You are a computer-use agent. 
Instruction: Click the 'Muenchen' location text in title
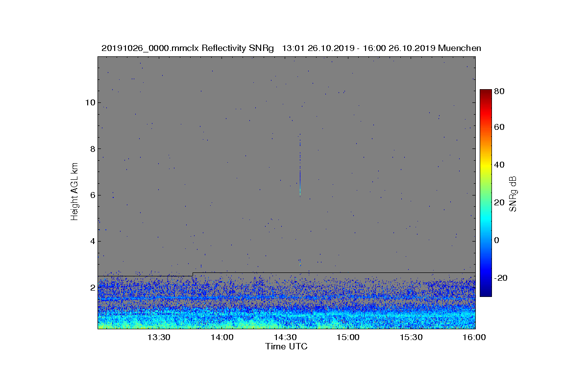[x=460, y=48]
